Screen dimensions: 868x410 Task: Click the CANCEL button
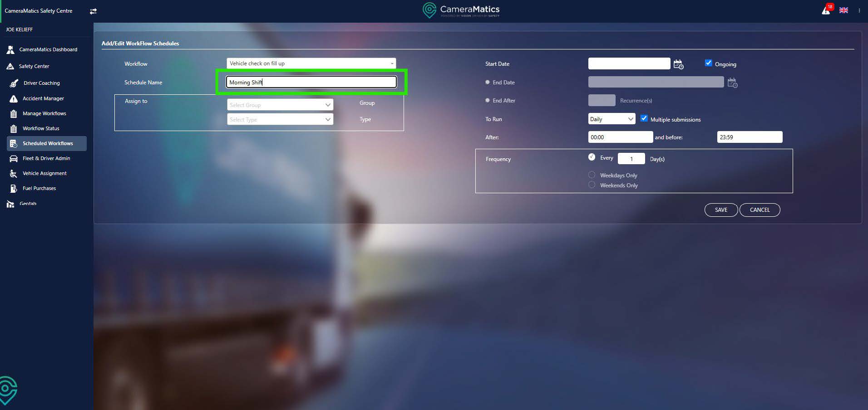coord(759,210)
